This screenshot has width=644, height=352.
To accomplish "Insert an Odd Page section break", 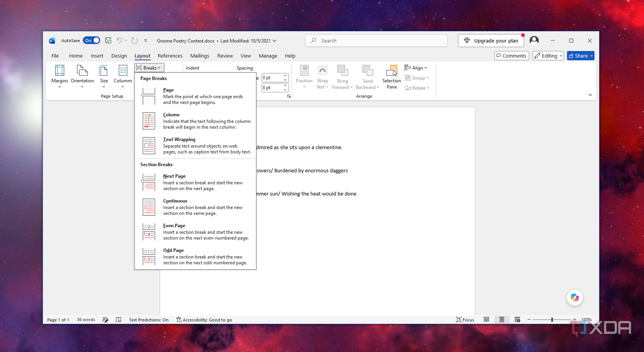I will point(195,257).
